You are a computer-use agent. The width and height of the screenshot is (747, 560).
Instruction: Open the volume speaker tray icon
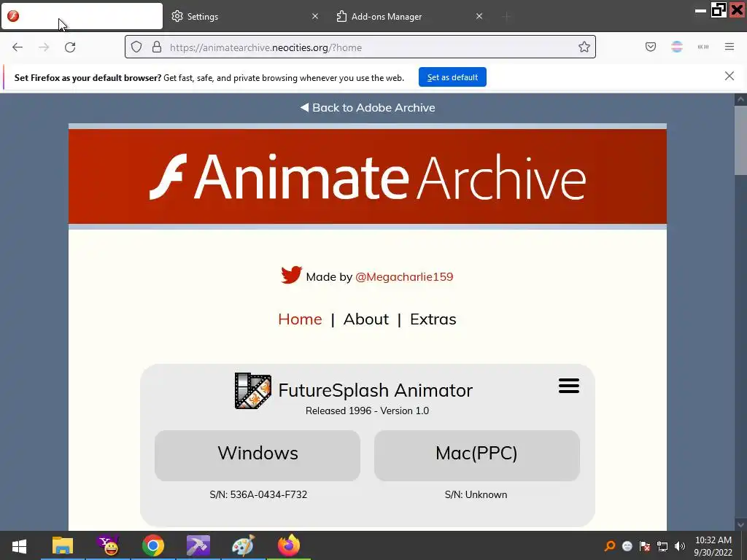point(680,546)
